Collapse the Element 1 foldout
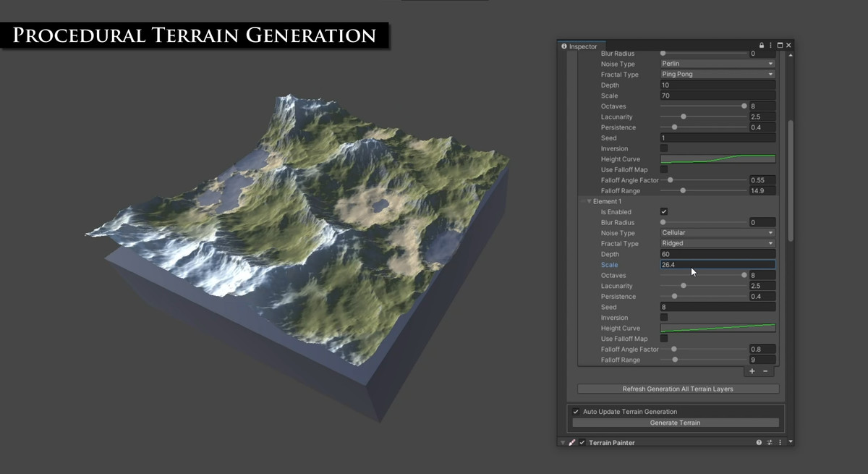The width and height of the screenshot is (868, 474). point(590,202)
